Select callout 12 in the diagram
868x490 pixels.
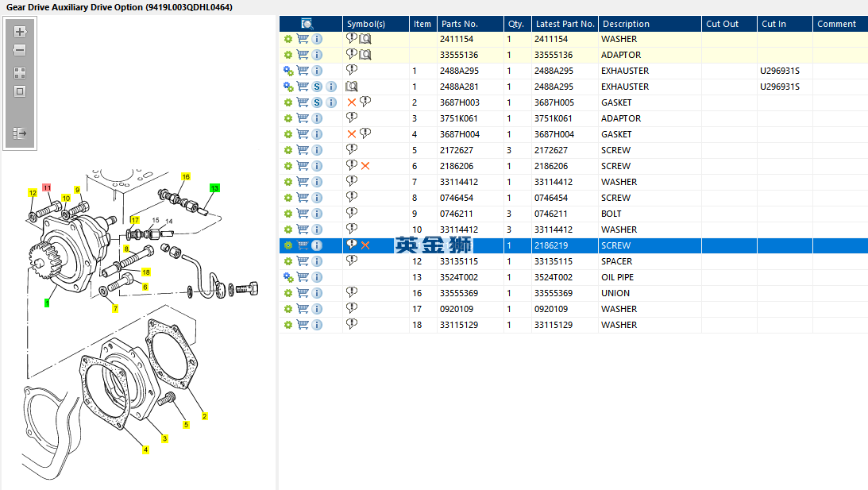pos(33,193)
